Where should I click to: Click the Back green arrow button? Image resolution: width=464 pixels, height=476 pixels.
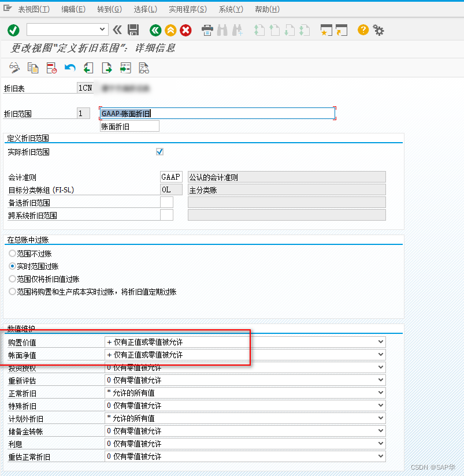[x=155, y=30]
